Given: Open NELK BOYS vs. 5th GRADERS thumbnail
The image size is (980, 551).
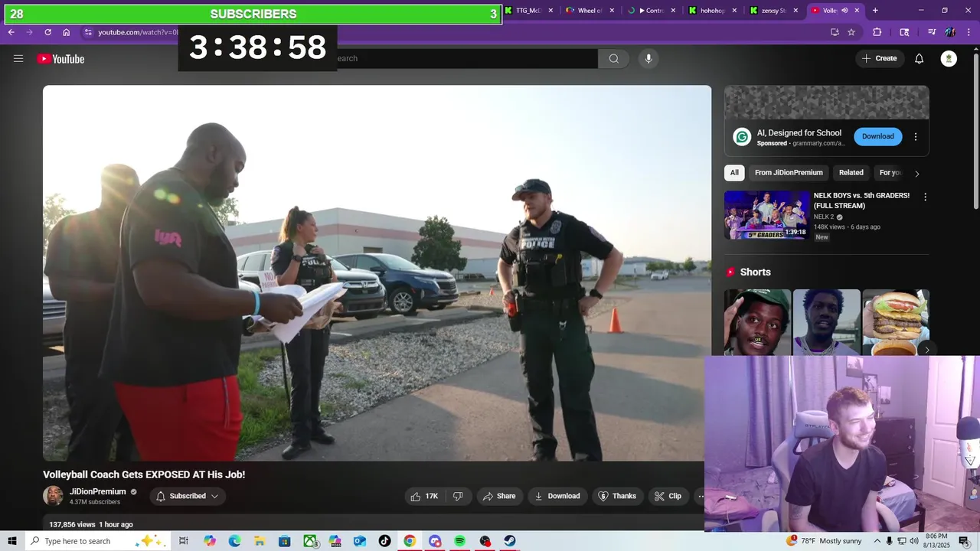Looking at the screenshot, I should coord(766,215).
